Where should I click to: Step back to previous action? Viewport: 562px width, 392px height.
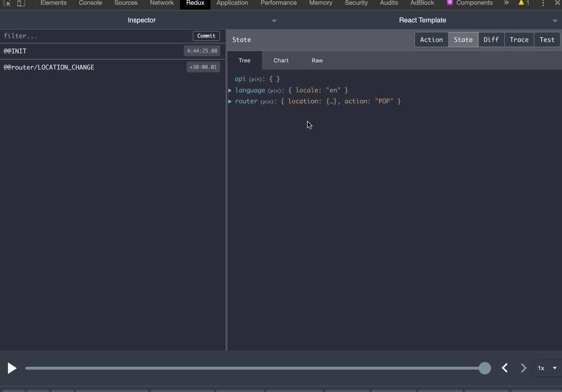point(505,368)
